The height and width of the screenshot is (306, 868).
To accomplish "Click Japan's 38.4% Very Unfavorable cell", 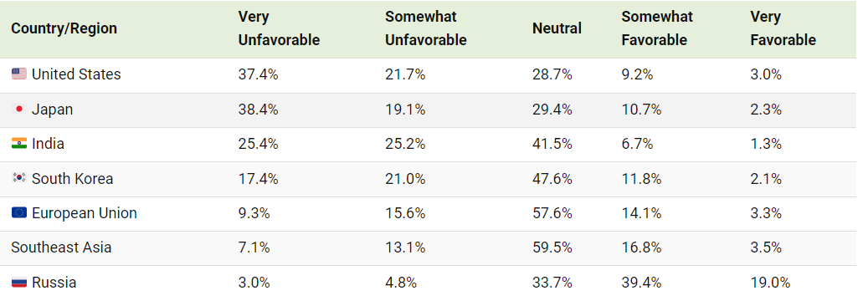I will (258, 110).
